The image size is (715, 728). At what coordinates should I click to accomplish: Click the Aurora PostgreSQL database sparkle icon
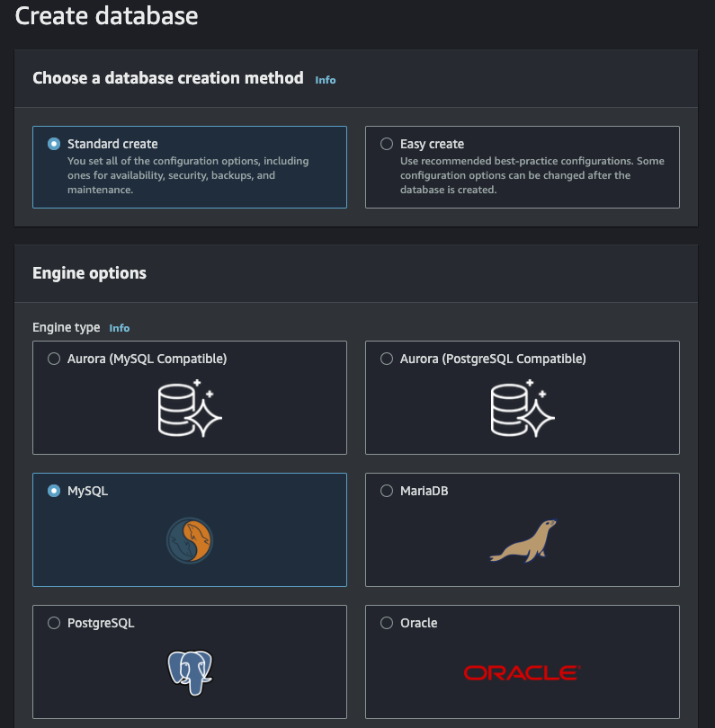pos(523,409)
